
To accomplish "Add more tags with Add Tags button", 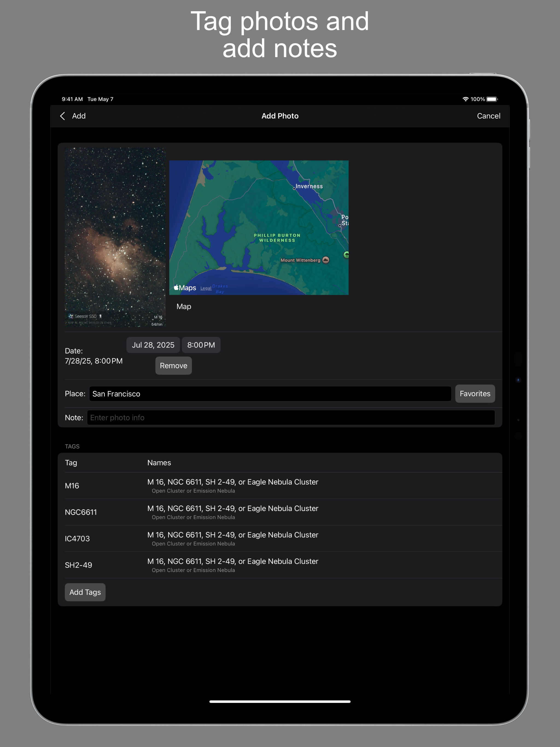I will (85, 592).
